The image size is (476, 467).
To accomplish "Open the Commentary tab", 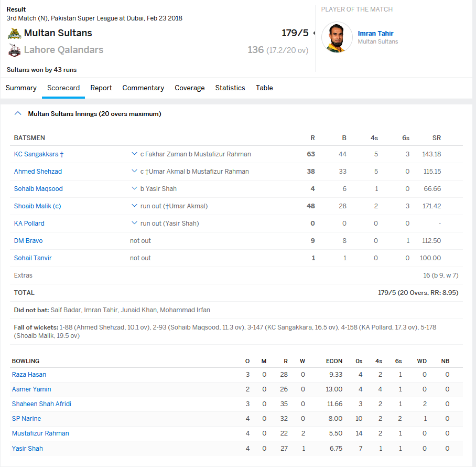I will coord(143,88).
